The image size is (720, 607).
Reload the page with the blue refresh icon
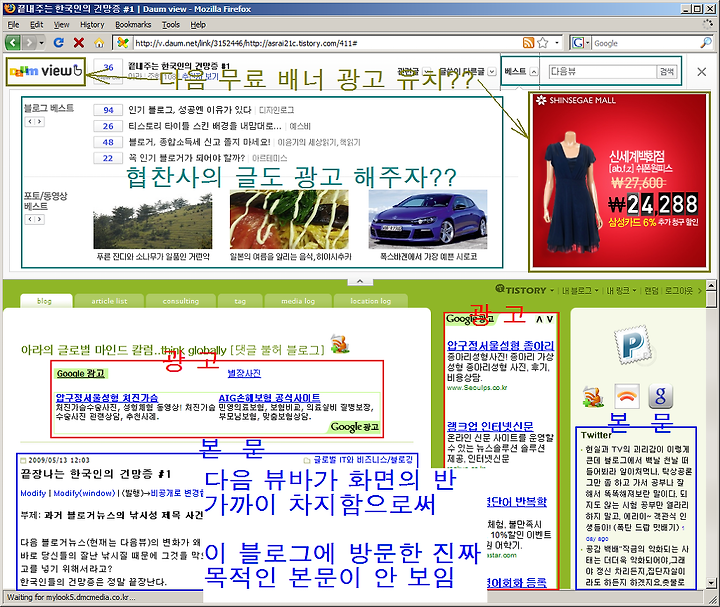[x=59, y=43]
